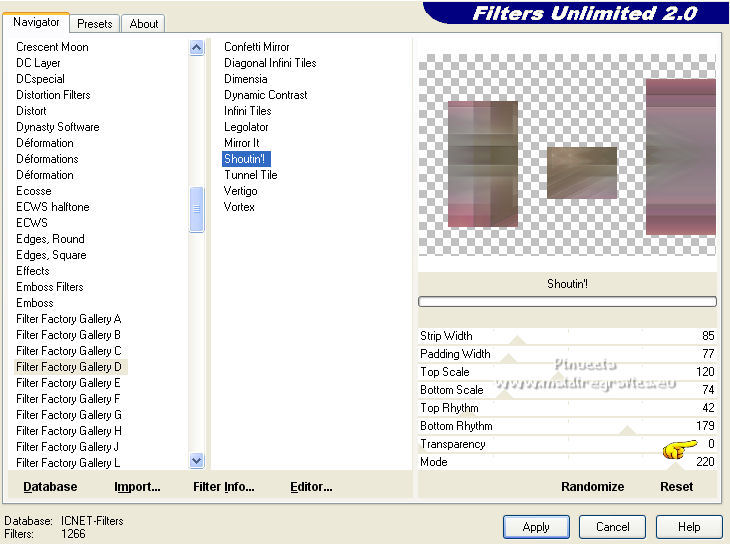The height and width of the screenshot is (544, 730).
Task: Click the Help button
Action: [689, 527]
